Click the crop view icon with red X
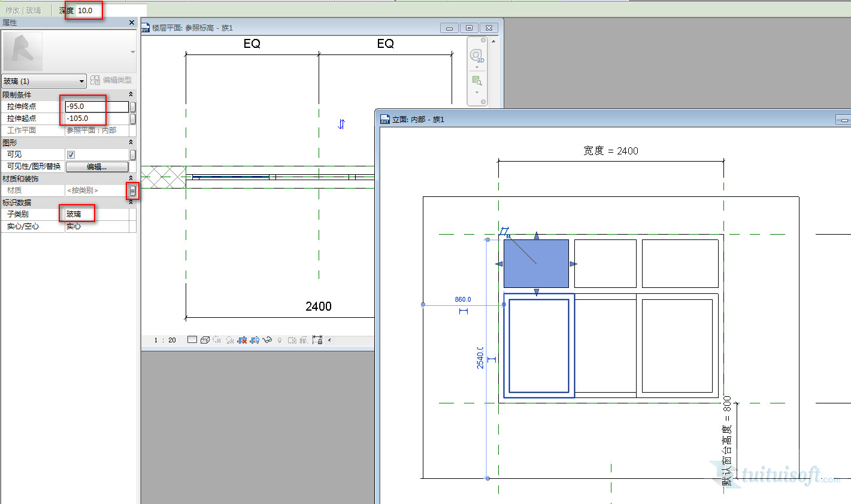 [242, 340]
